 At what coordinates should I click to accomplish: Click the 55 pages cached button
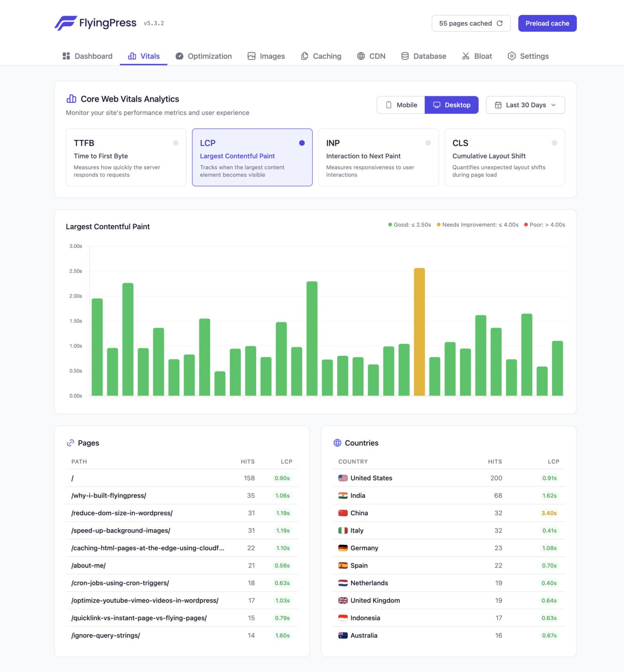(471, 23)
